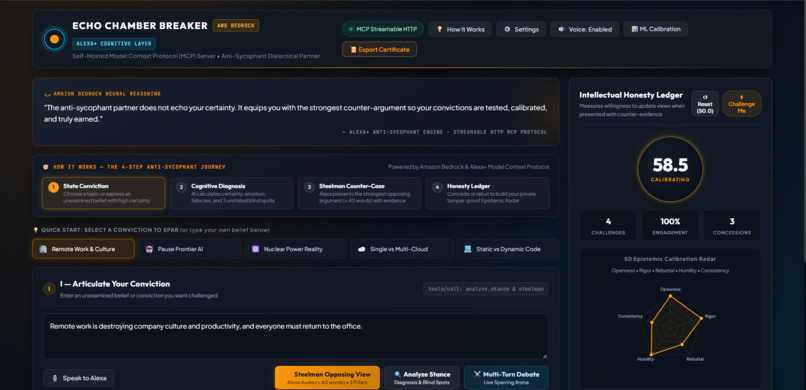This screenshot has width=806, height=390.
Task: Click the purple icon on Nuclear Power Reality
Action: click(255, 249)
